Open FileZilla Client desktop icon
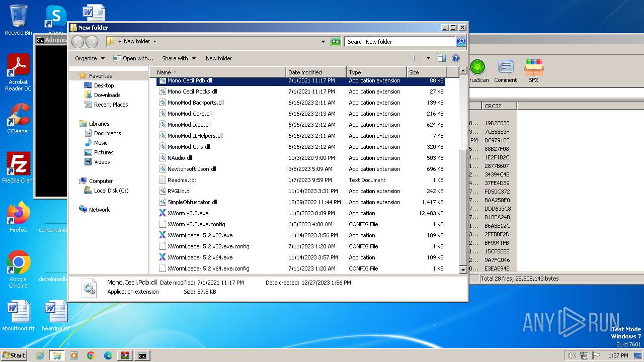 (18, 167)
